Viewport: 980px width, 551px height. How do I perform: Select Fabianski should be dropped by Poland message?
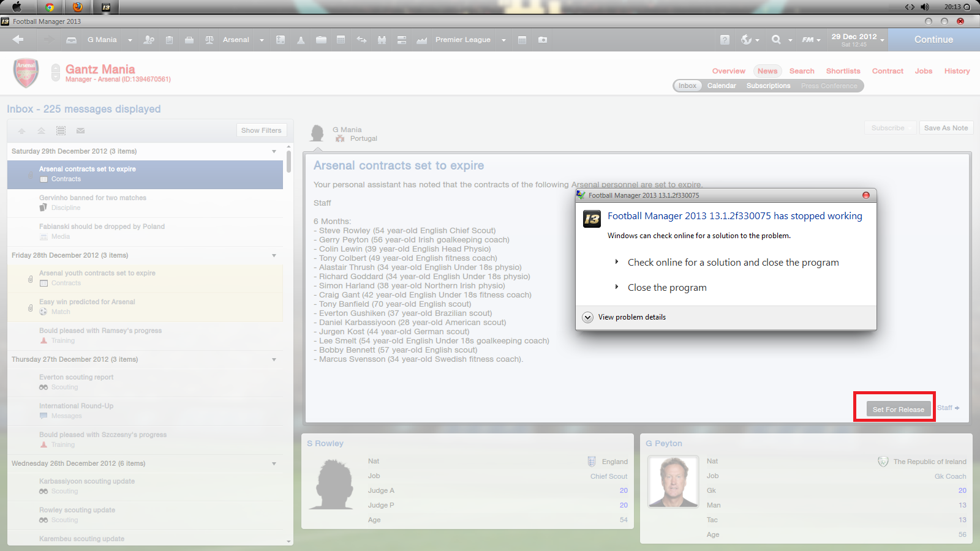[x=145, y=231]
